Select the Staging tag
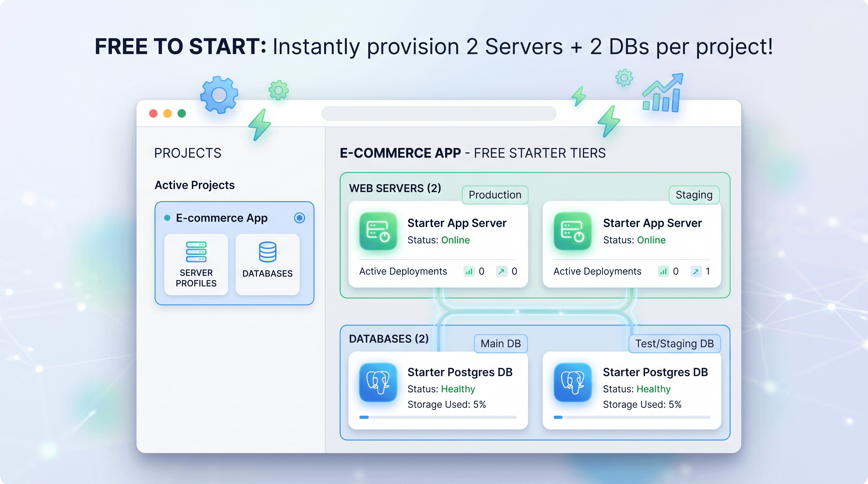868x484 pixels. point(694,195)
